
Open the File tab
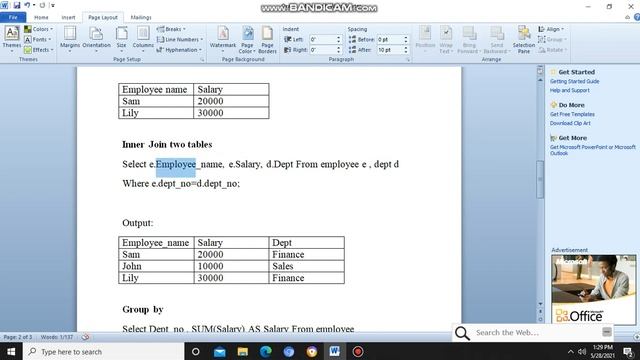click(x=13, y=17)
